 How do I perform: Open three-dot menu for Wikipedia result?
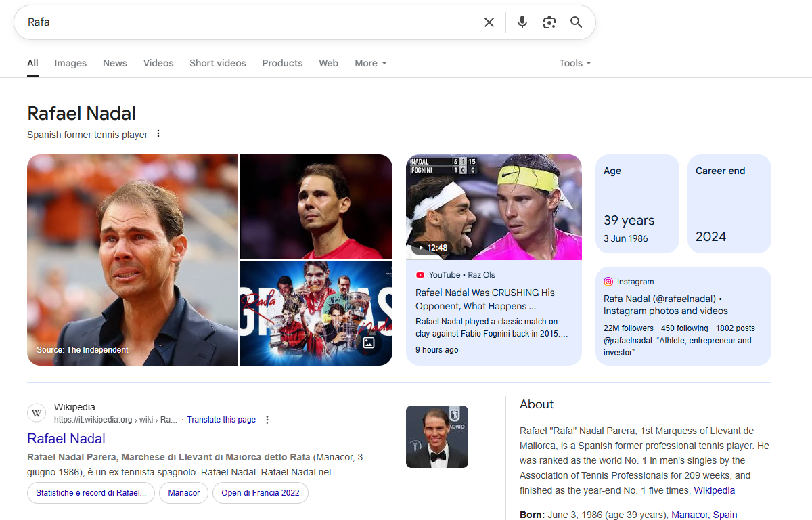coord(267,420)
